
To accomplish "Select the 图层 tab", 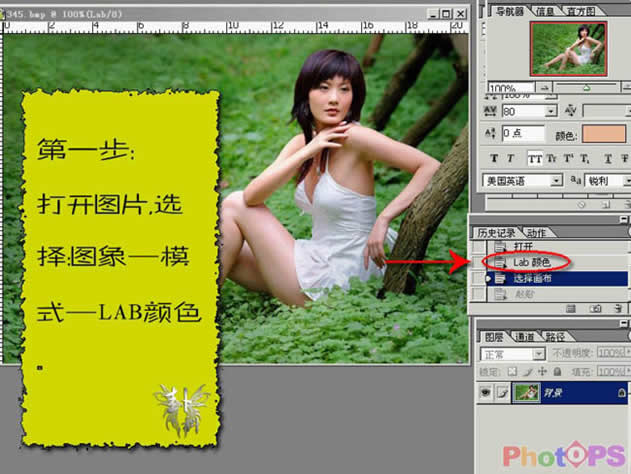I will point(493,337).
